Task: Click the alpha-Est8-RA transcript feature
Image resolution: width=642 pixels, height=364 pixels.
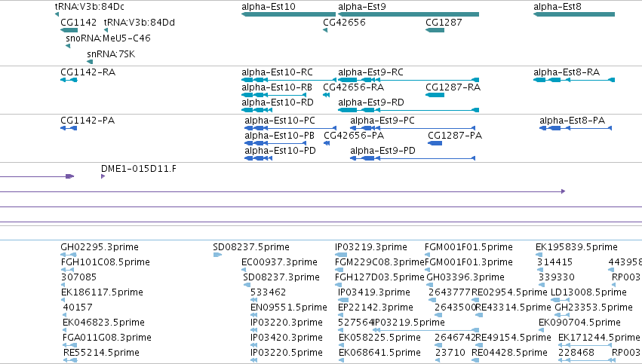Action: point(574,80)
